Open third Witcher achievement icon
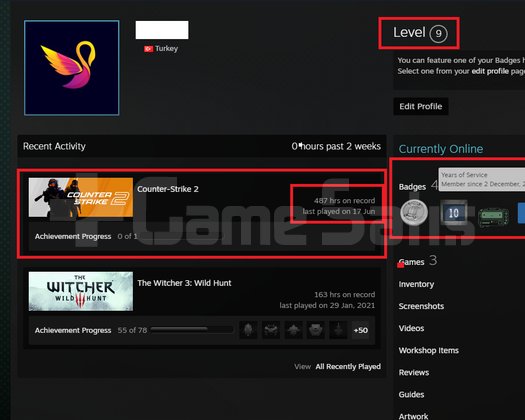Screen dimensions: 525x420 [293, 330]
